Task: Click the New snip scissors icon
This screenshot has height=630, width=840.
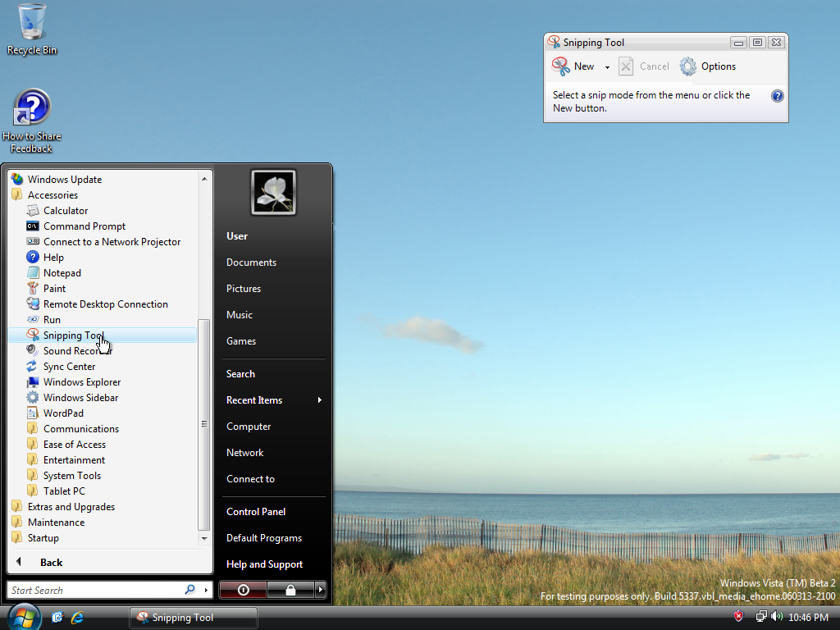Action: [561, 66]
